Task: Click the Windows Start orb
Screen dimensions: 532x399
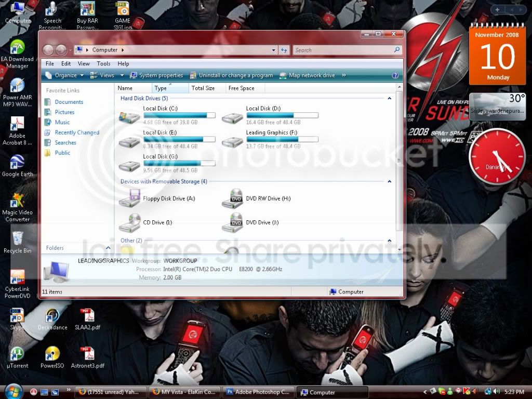Action: coord(14,392)
